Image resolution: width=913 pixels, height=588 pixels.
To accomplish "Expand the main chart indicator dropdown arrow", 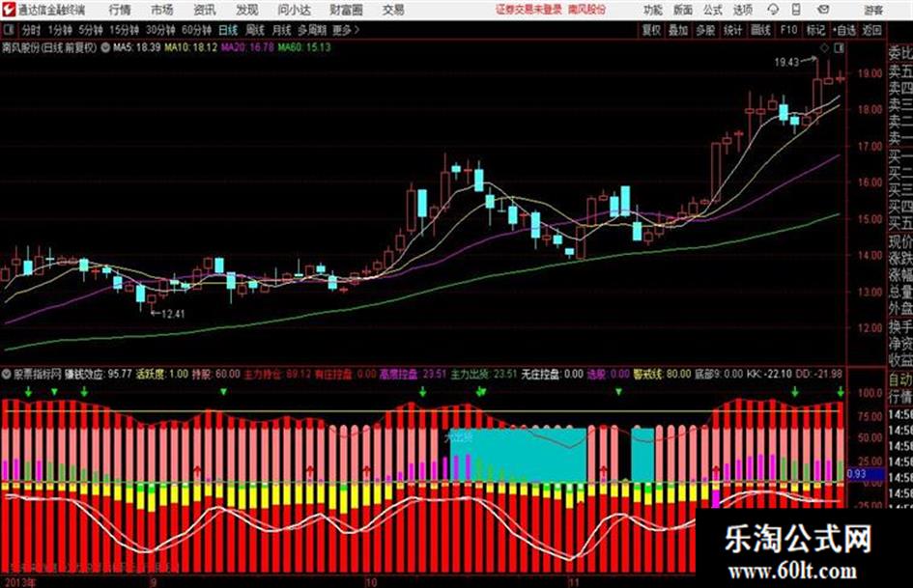I will click(105, 47).
